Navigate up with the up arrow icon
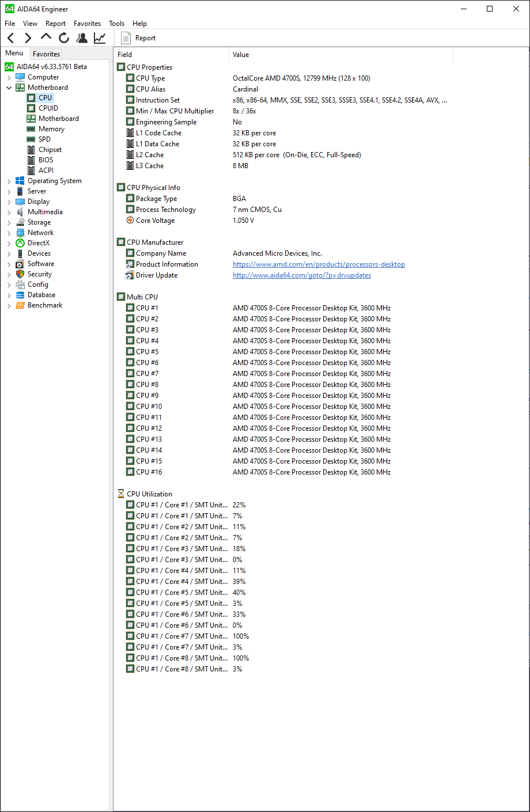 coord(46,37)
